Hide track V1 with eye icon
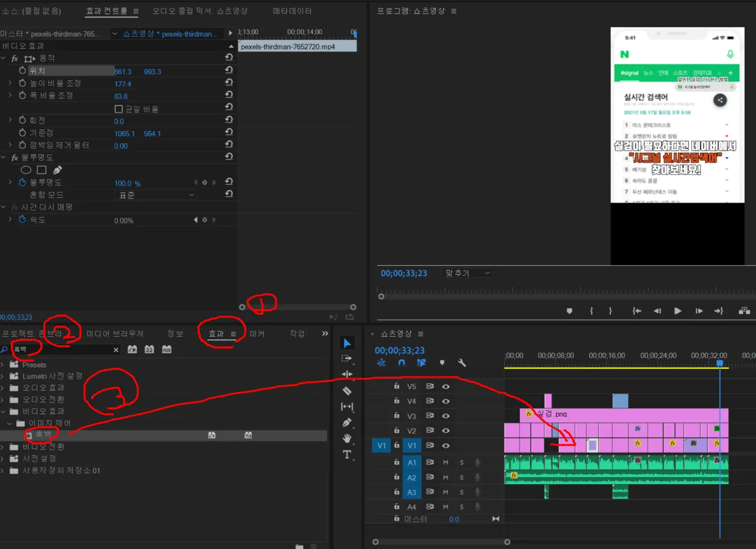756x549 pixels. [446, 446]
